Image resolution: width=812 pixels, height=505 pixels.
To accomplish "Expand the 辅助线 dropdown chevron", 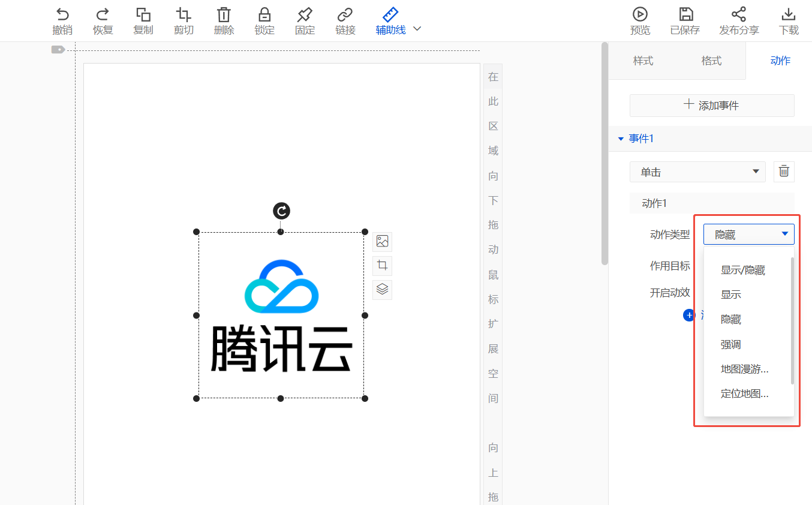I will (x=418, y=29).
